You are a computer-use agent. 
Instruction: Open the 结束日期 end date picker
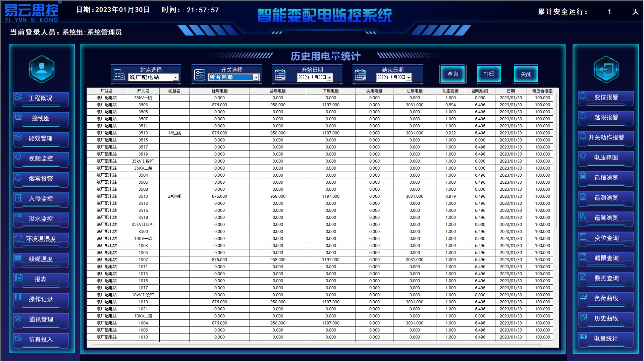pyautogui.click(x=408, y=77)
